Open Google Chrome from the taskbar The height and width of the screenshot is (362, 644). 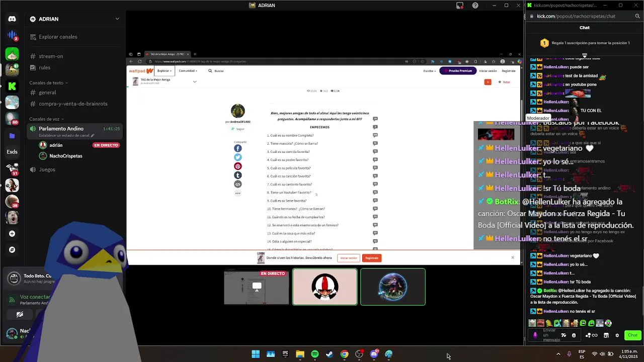[x=344, y=354]
